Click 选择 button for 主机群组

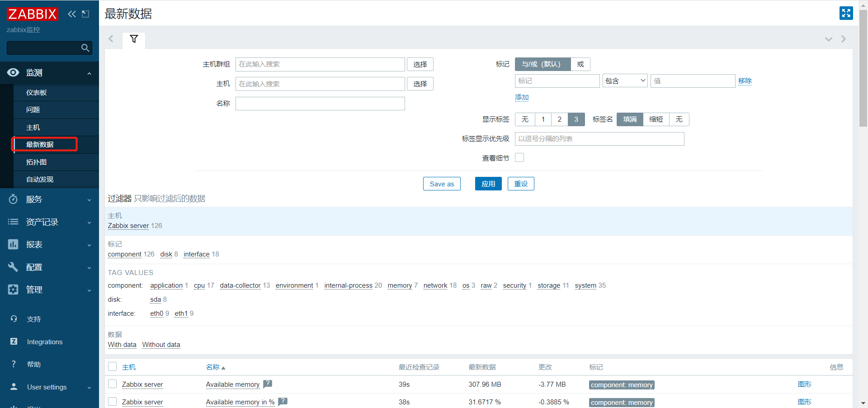pyautogui.click(x=420, y=64)
